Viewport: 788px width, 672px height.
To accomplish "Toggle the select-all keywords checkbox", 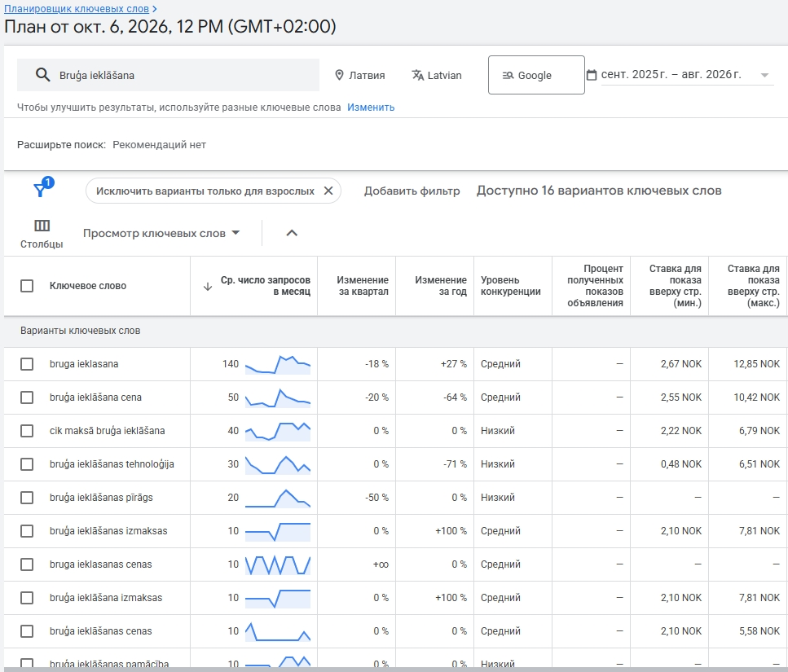I will (x=27, y=286).
